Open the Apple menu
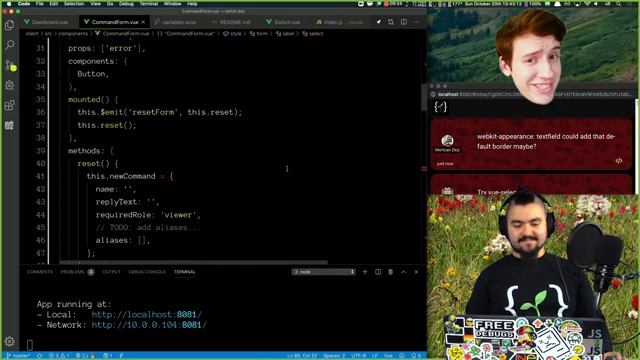The height and width of the screenshot is (360, 640). coord(9,4)
